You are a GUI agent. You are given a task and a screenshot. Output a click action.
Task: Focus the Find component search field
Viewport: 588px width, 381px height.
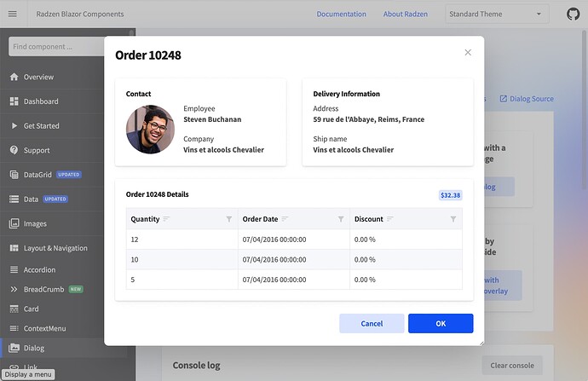point(56,47)
